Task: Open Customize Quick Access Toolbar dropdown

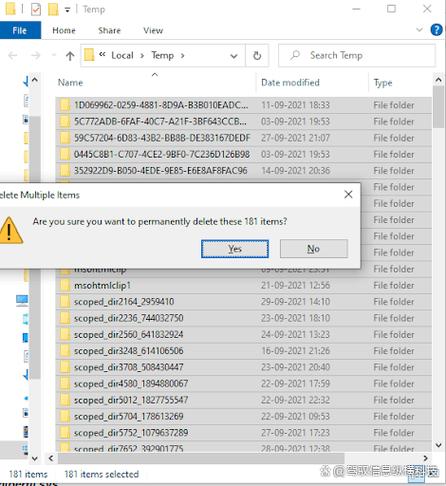Action: point(68,10)
